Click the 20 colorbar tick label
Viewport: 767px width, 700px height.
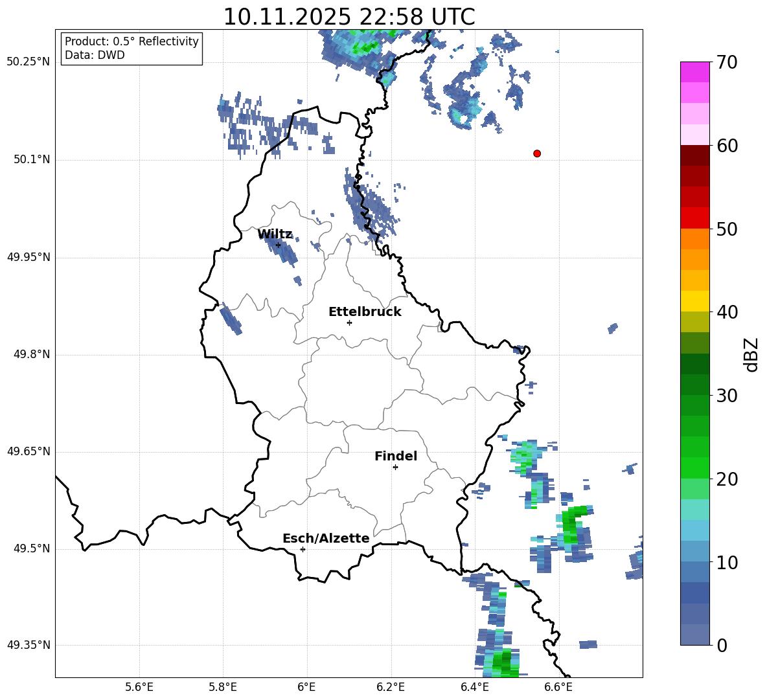[727, 479]
